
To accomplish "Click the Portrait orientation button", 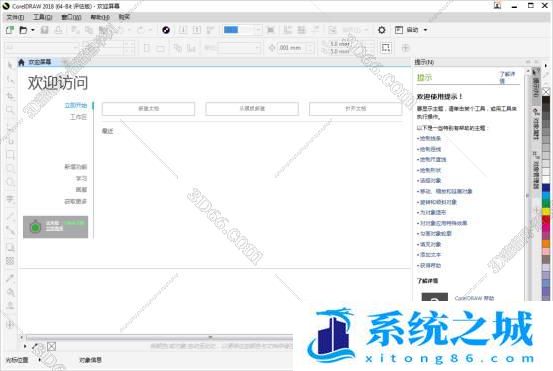I will pos(147,48).
